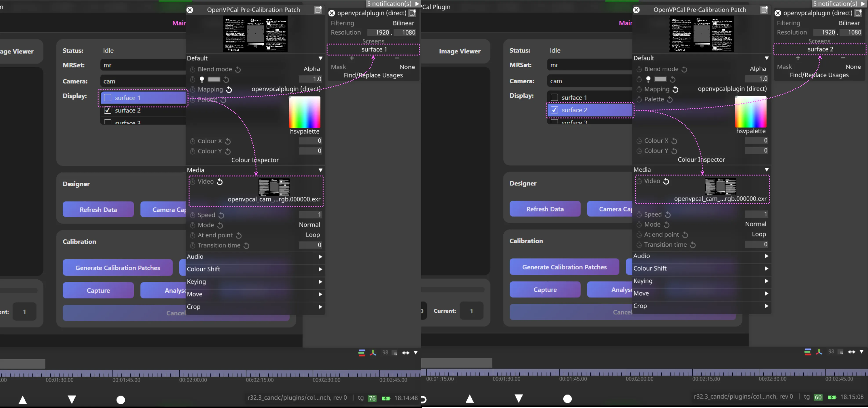Select Find/Replace Usages in the openvpcalplugin panel

[373, 75]
